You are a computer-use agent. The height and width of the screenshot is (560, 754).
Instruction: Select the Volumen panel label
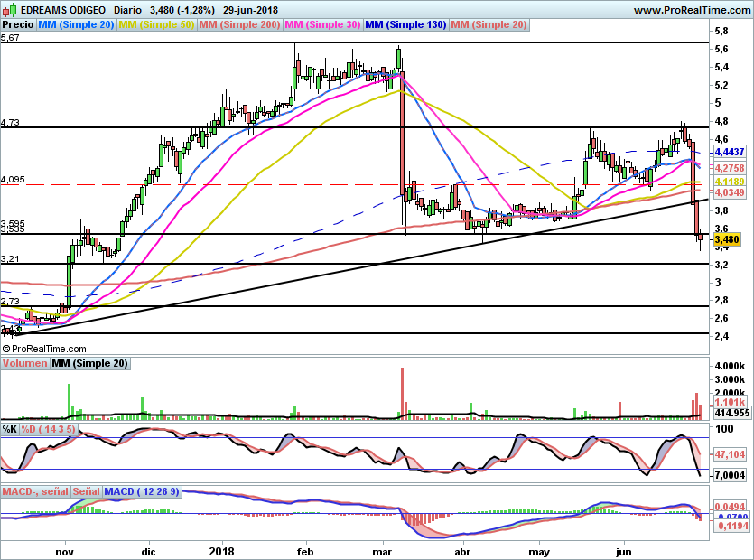coord(24,363)
